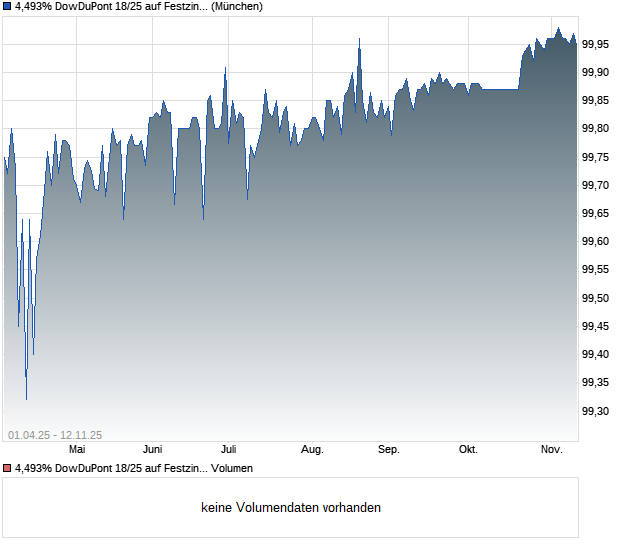Click the 'keine Volumendaten vorhanden' message

291,508
